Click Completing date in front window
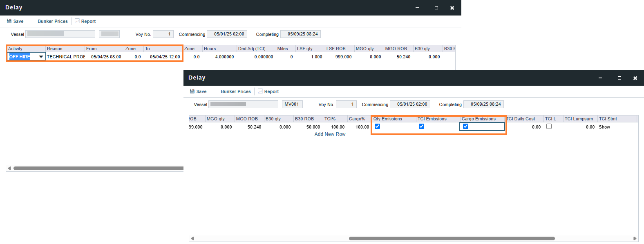This screenshot has width=644, height=244. click(x=483, y=104)
